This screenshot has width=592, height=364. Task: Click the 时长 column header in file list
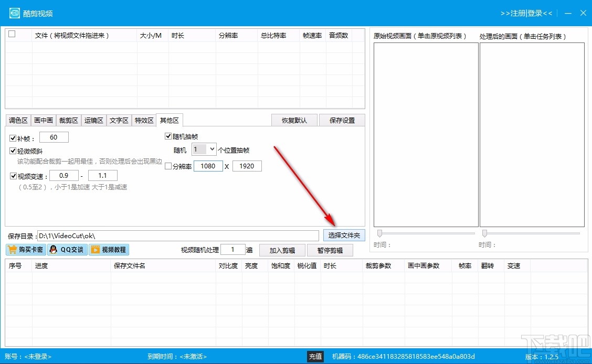[192, 36]
